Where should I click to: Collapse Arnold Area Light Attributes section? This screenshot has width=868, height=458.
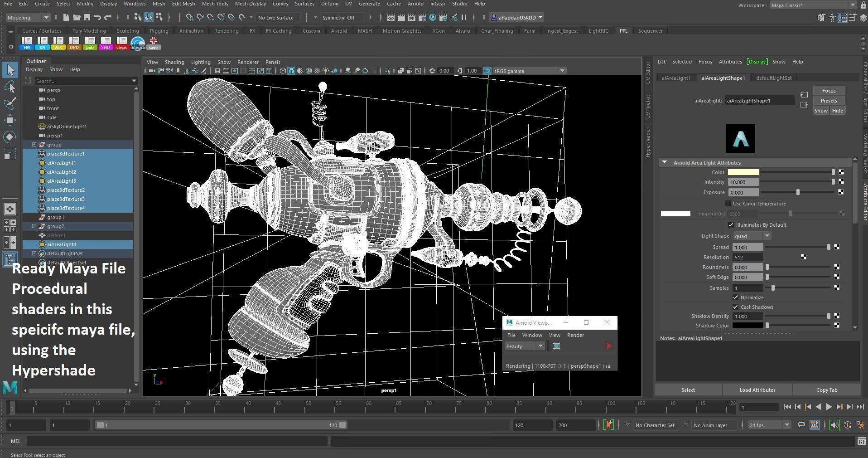click(x=664, y=162)
